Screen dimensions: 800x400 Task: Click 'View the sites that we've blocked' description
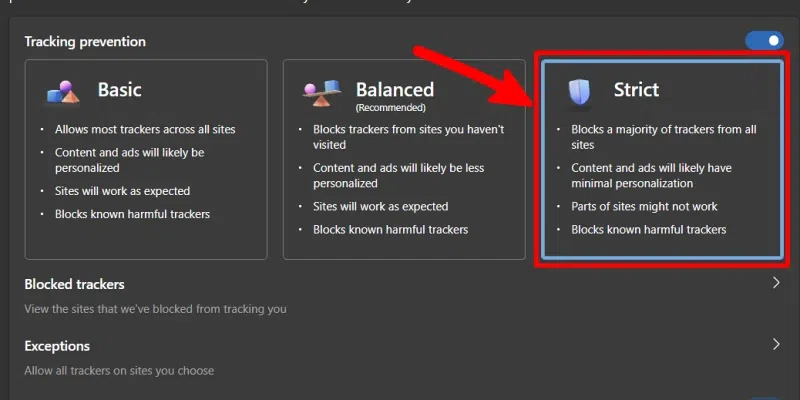pos(155,309)
